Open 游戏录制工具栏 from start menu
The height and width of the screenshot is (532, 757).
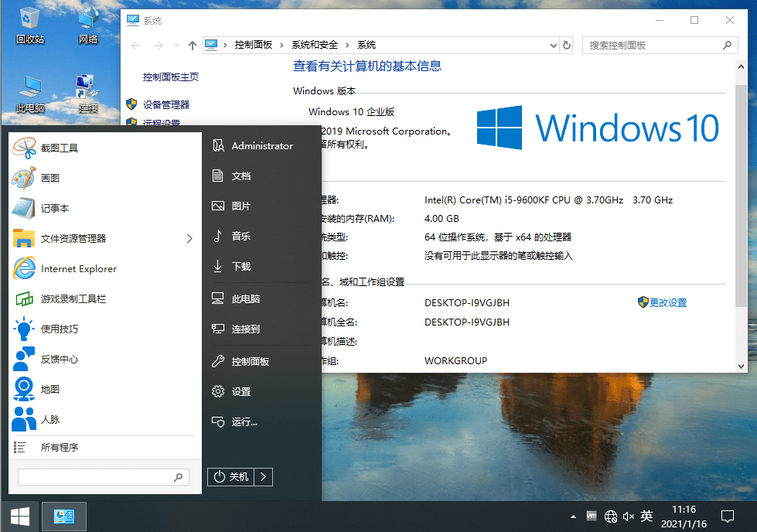(x=104, y=298)
